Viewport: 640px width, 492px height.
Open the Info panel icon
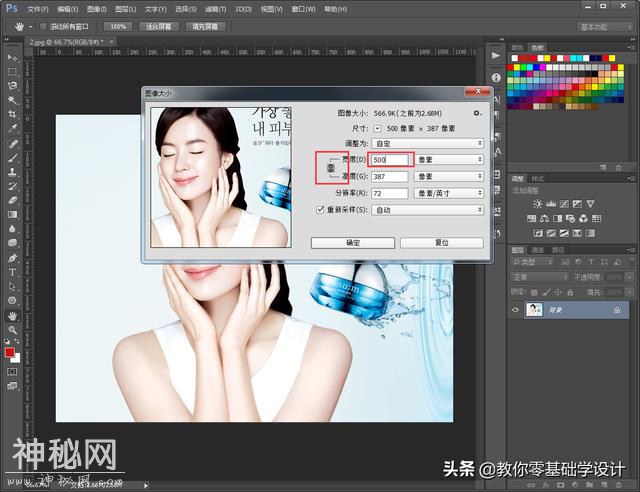pos(496,77)
